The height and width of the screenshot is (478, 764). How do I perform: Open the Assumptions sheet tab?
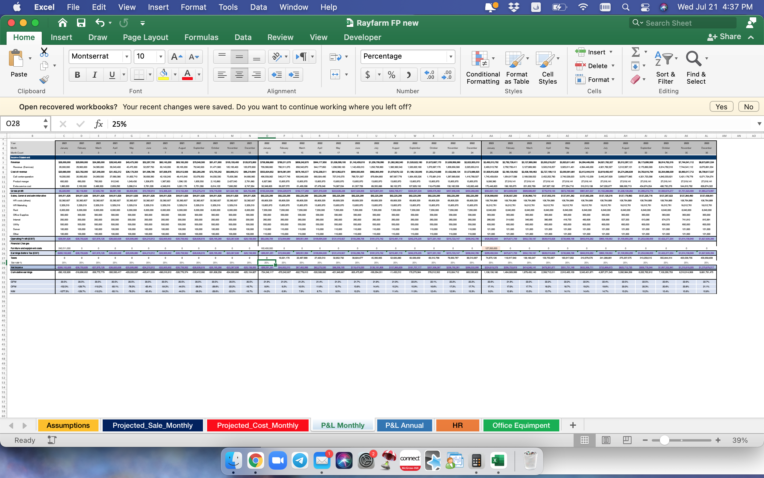(x=68, y=425)
